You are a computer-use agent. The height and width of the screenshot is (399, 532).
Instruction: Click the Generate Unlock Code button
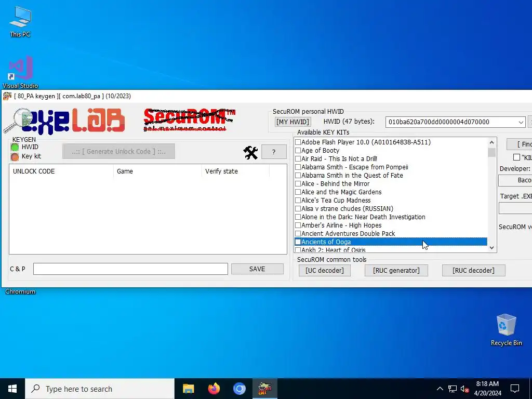(119, 151)
